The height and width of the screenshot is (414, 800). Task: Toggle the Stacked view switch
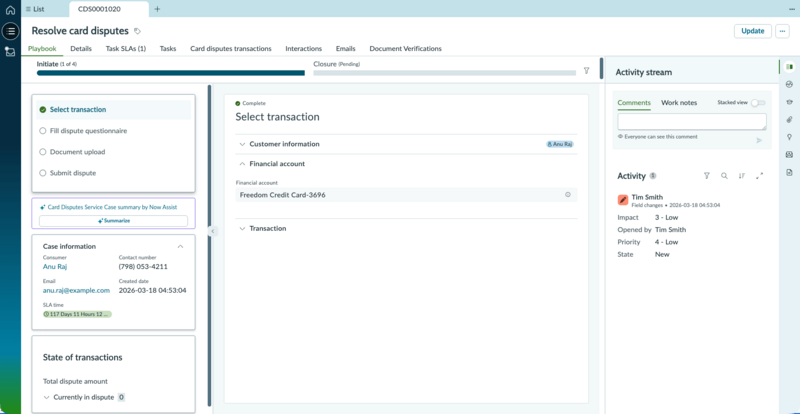coord(758,103)
